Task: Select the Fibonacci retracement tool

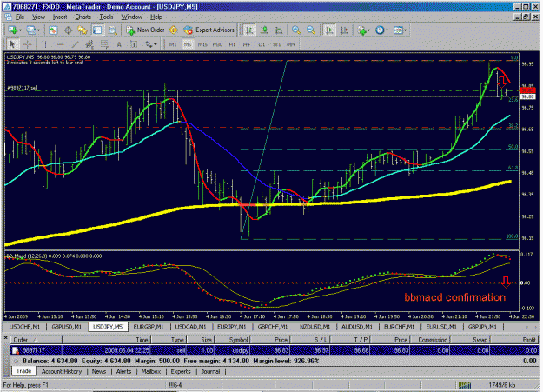Action: coord(104,44)
